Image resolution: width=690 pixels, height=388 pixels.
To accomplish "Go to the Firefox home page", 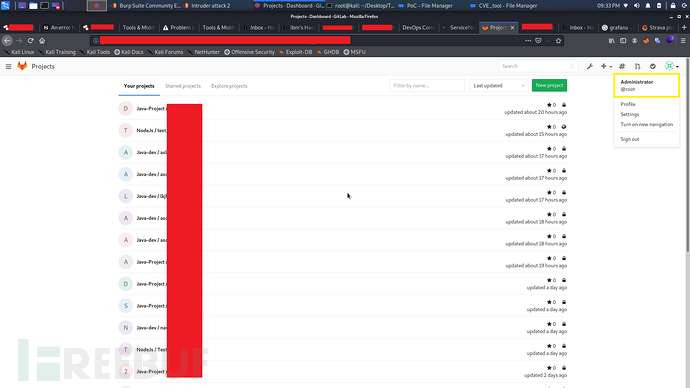I will tap(42, 40).
